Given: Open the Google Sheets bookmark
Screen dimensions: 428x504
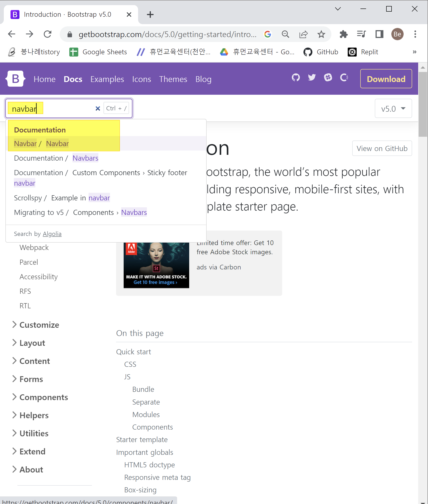Looking at the screenshot, I should click(98, 52).
